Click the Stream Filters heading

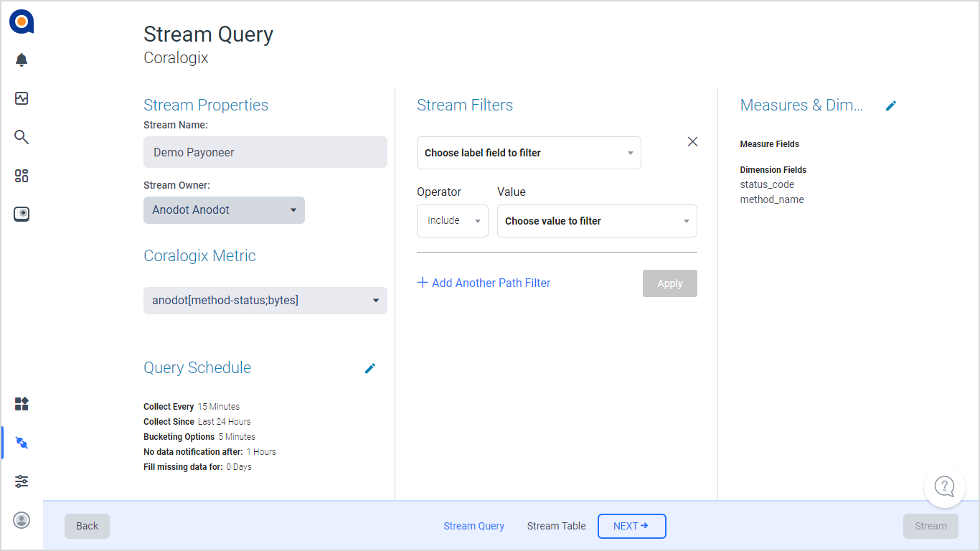pyautogui.click(x=465, y=105)
